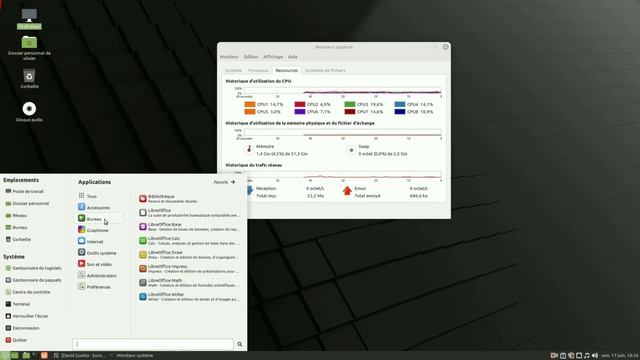Change the CPU4 color swatch
This screenshot has width=640, height=360.
(x=400, y=104)
